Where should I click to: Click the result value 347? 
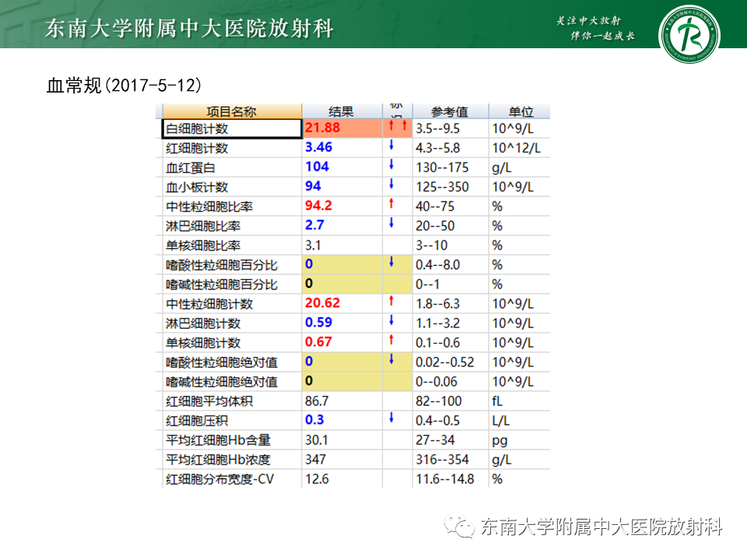315,460
